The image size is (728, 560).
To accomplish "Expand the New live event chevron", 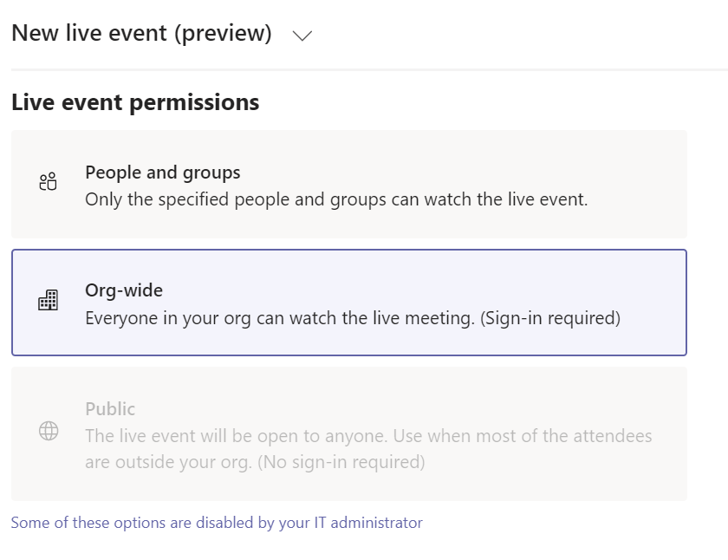I will [302, 36].
